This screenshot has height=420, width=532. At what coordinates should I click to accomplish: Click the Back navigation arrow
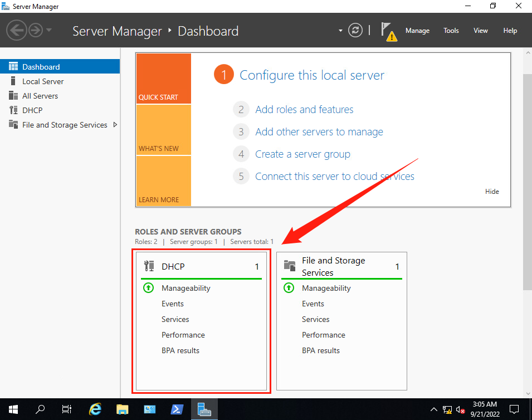point(17,31)
